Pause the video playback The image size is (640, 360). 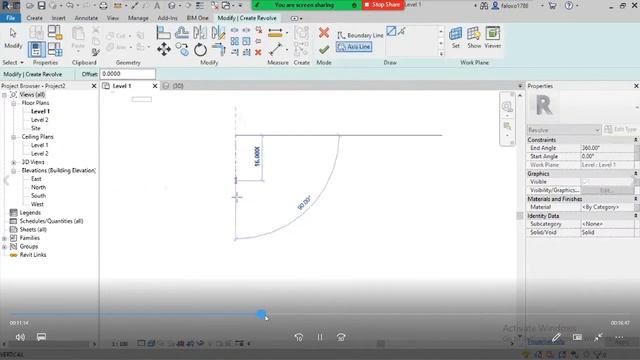pos(320,337)
